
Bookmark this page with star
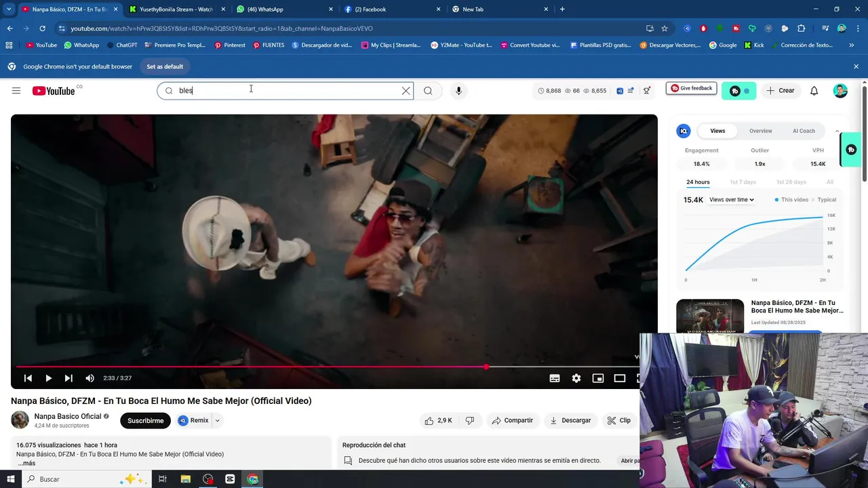(x=665, y=28)
